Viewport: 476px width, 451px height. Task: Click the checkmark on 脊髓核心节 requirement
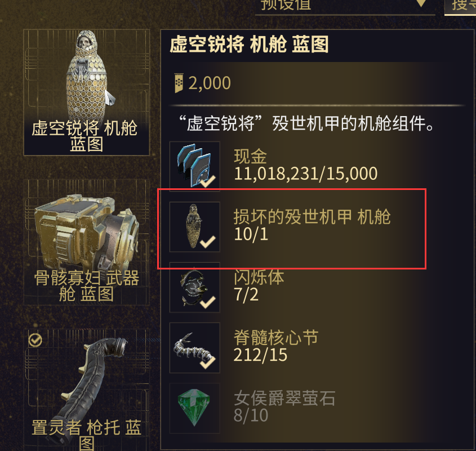point(208,362)
